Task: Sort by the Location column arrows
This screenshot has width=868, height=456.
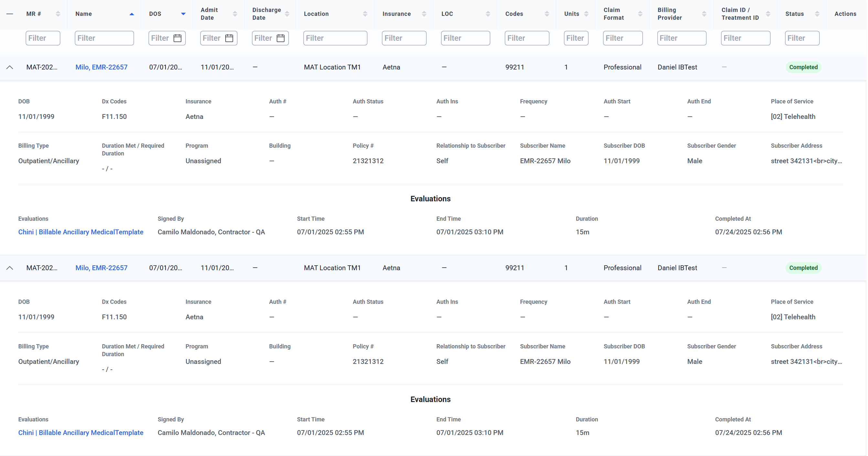Action: (x=365, y=14)
